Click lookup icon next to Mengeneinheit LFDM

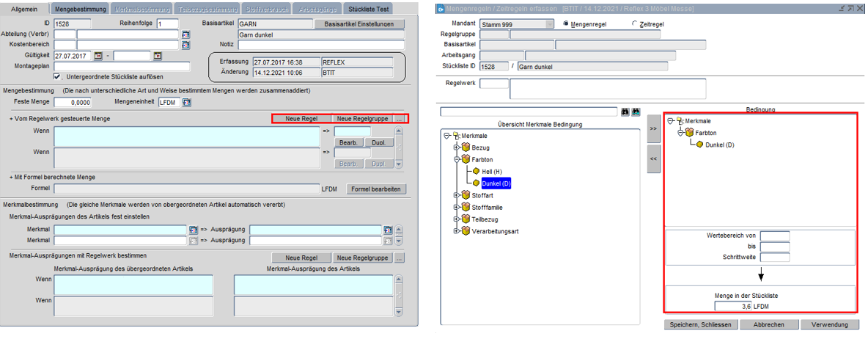click(x=186, y=102)
